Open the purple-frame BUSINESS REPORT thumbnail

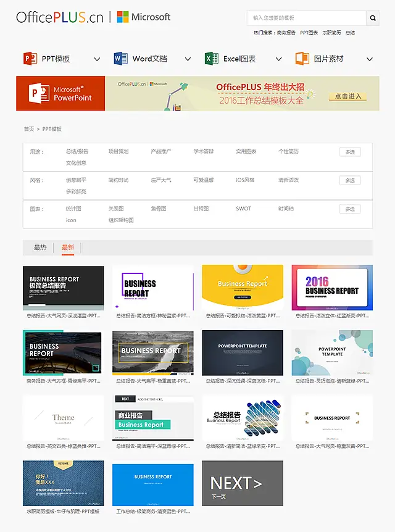tap(152, 288)
